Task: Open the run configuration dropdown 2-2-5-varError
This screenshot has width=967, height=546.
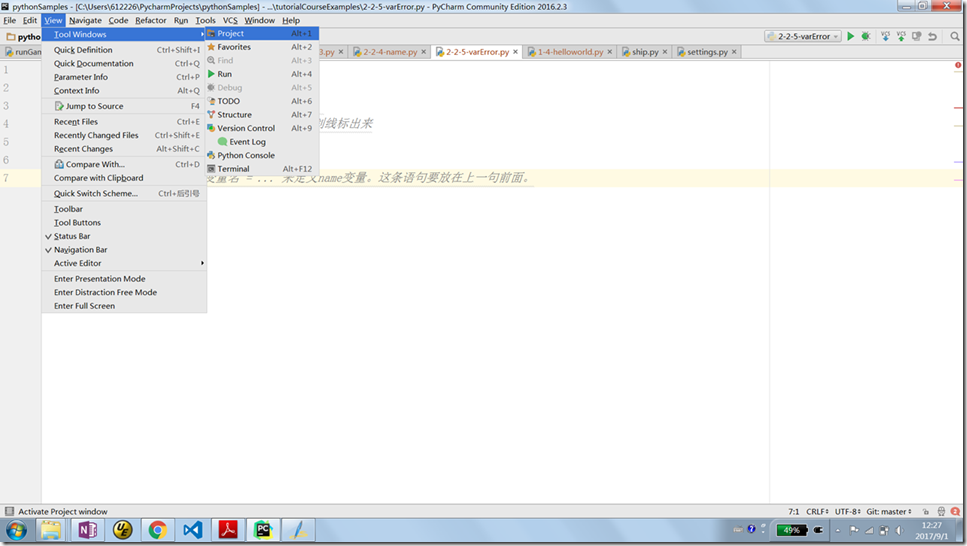Action: tap(802, 36)
